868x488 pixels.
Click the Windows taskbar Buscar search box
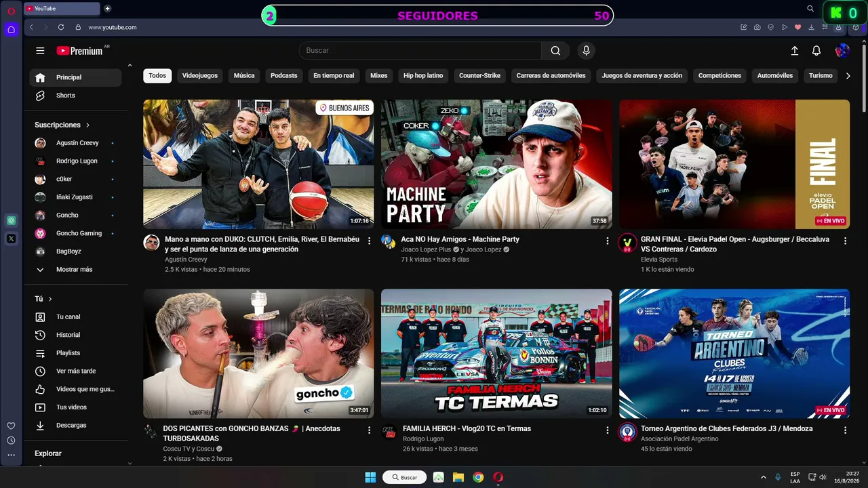tap(405, 477)
